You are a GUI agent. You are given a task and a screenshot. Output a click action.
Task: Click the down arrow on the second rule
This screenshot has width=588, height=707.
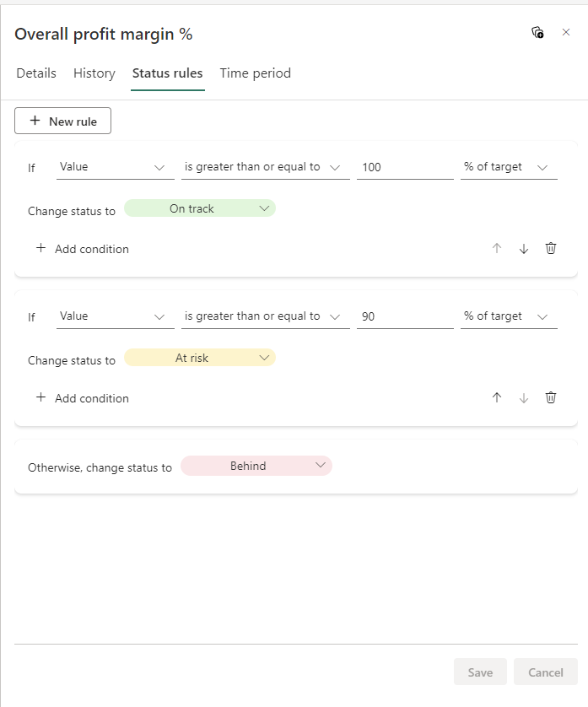pyautogui.click(x=523, y=397)
